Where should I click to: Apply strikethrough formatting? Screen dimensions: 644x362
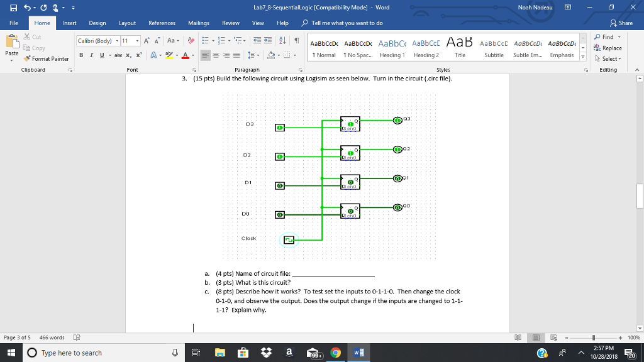pyautogui.click(x=119, y=55)
